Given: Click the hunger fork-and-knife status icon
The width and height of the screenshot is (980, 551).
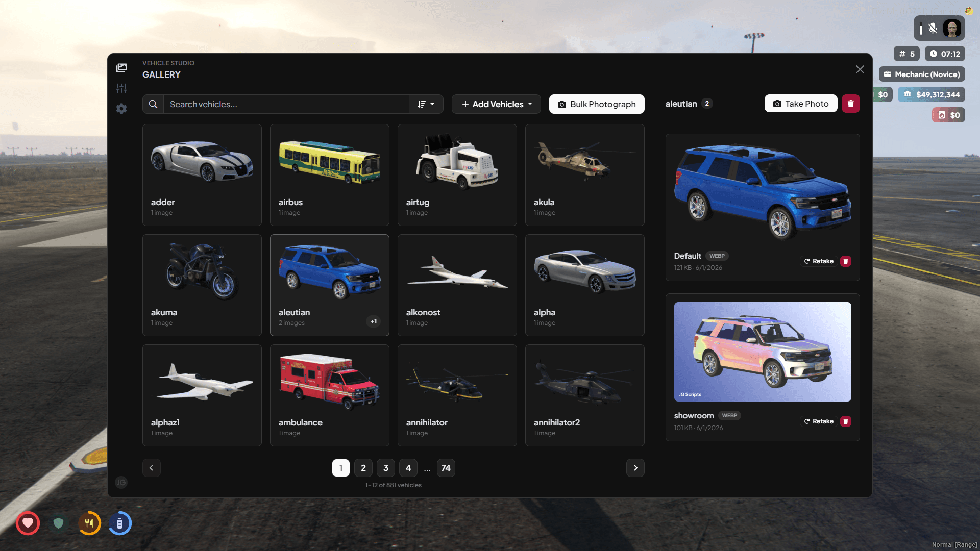Looking at the screenshot, I should [x=89, y=523].
